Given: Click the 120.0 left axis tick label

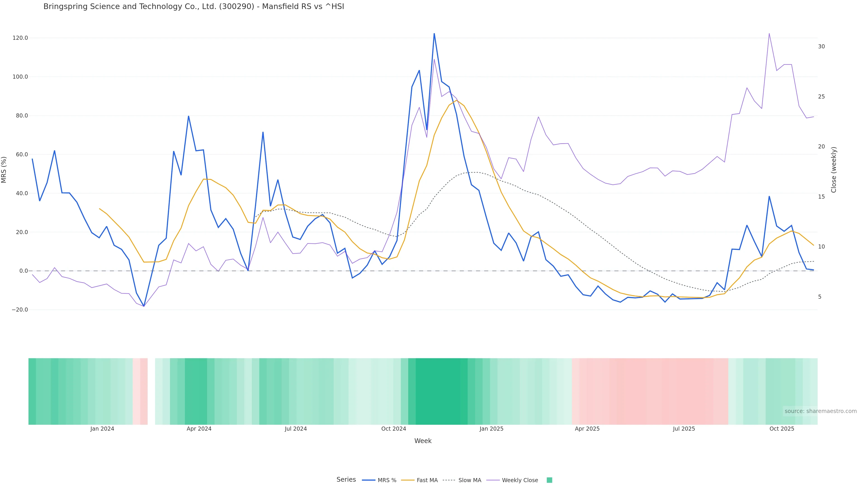Looking at the screenshot, I should tap(20, 38).
